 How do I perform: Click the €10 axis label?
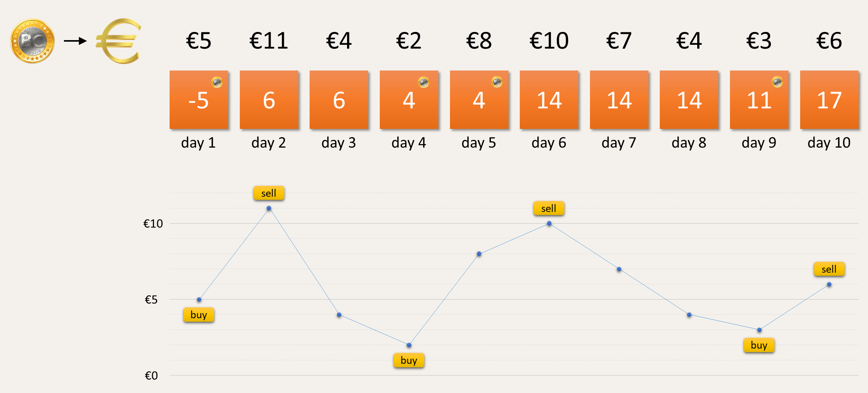[x=153, y=224]
